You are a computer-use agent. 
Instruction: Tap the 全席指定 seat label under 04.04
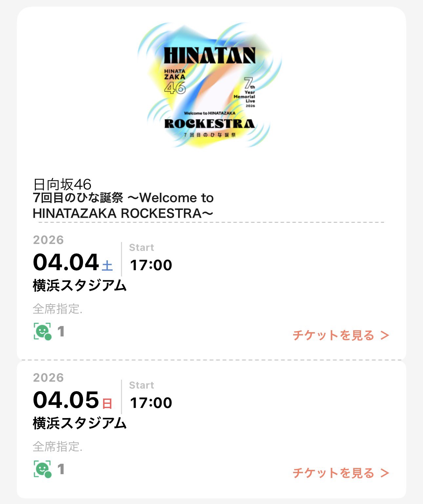[x=57, y=309]
